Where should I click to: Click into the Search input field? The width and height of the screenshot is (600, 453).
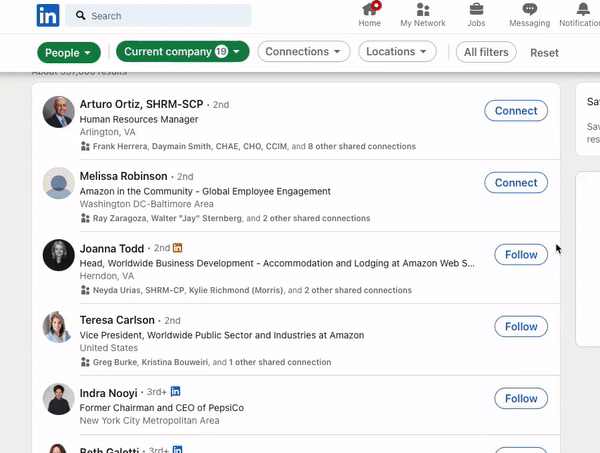tap(158, 16)
